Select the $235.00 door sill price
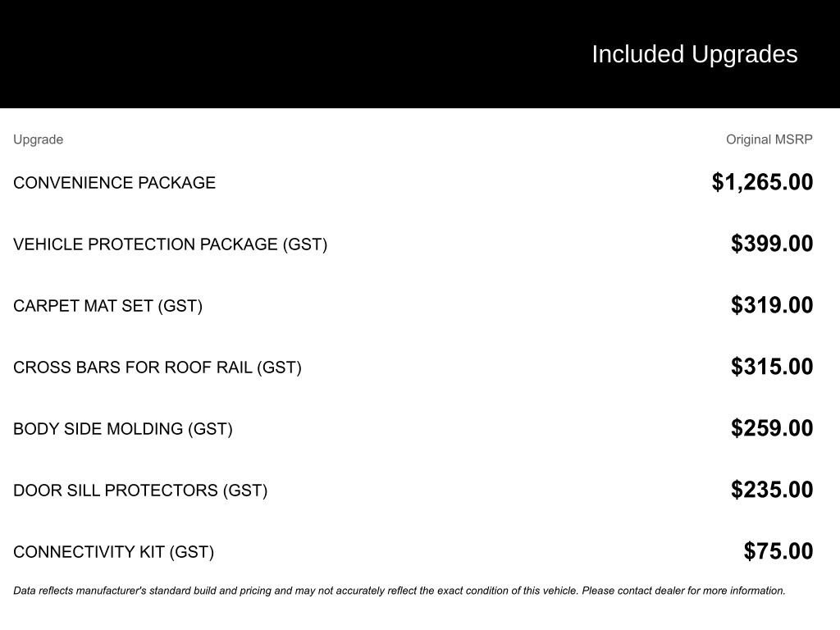The width and height of the screenshot is (840, 630). click(772, 490)
